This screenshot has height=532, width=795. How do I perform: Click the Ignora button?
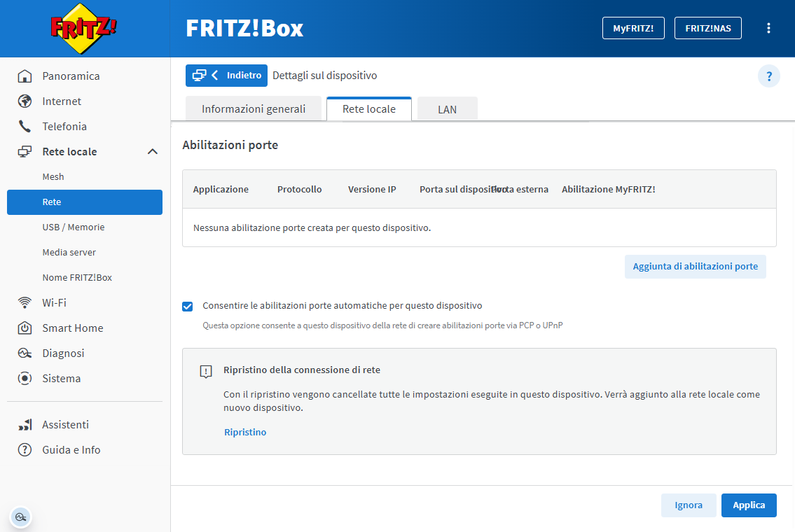[x=689, y=505]
